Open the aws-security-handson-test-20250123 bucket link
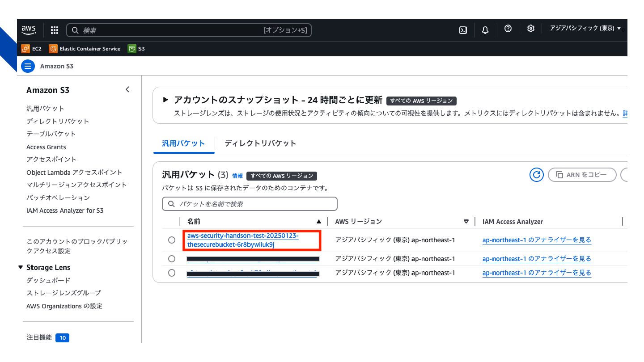 (x=243, y=240)
